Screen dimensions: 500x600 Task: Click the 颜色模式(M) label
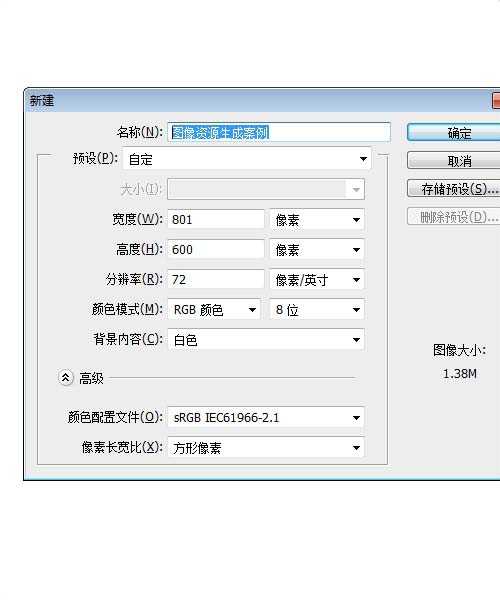(x=127, y=309)
